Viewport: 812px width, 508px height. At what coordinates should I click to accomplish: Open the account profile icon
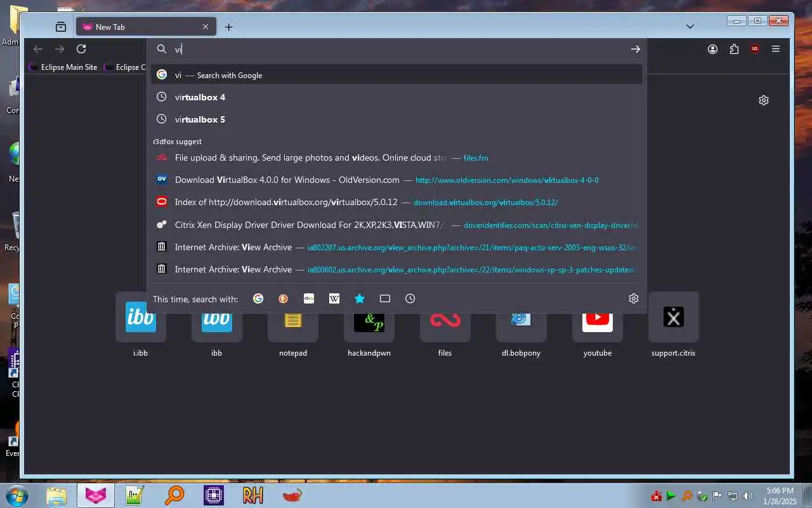[x=712, y=49]
